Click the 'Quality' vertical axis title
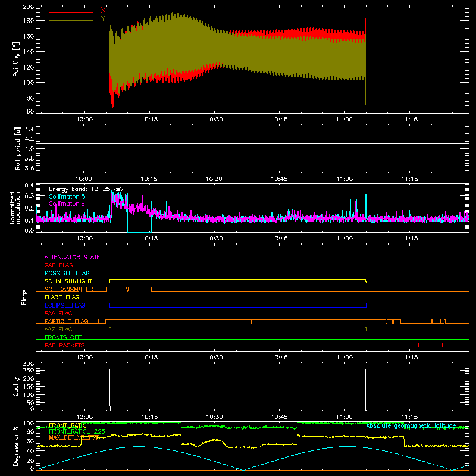Screen dimensions: 476x476 [x=16, y=386]
